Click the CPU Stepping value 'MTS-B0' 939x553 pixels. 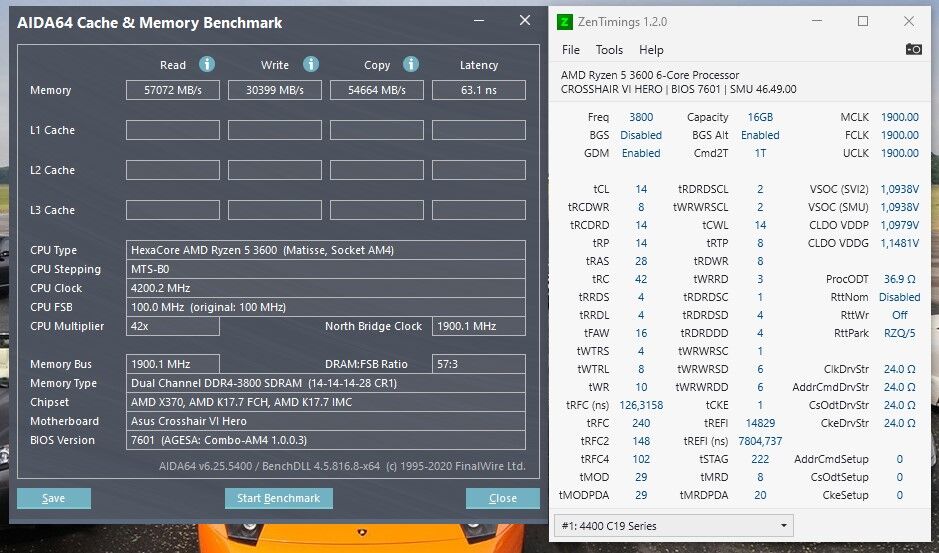click(x=326, y=269)
